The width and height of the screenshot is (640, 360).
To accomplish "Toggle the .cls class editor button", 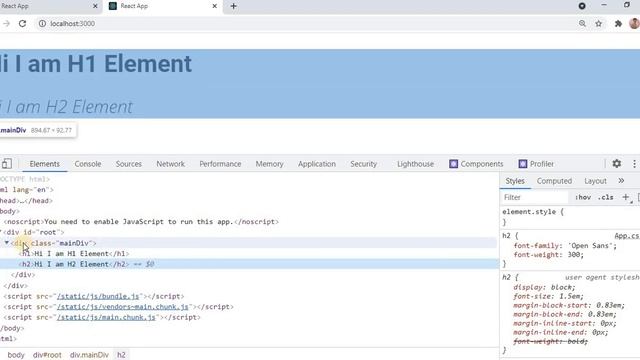I will pos(606,197).
